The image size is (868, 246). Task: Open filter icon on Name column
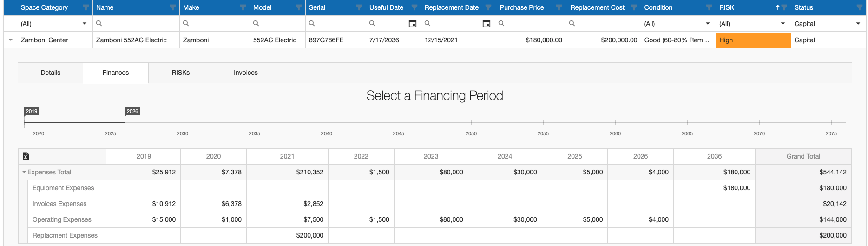coord(173,7)
